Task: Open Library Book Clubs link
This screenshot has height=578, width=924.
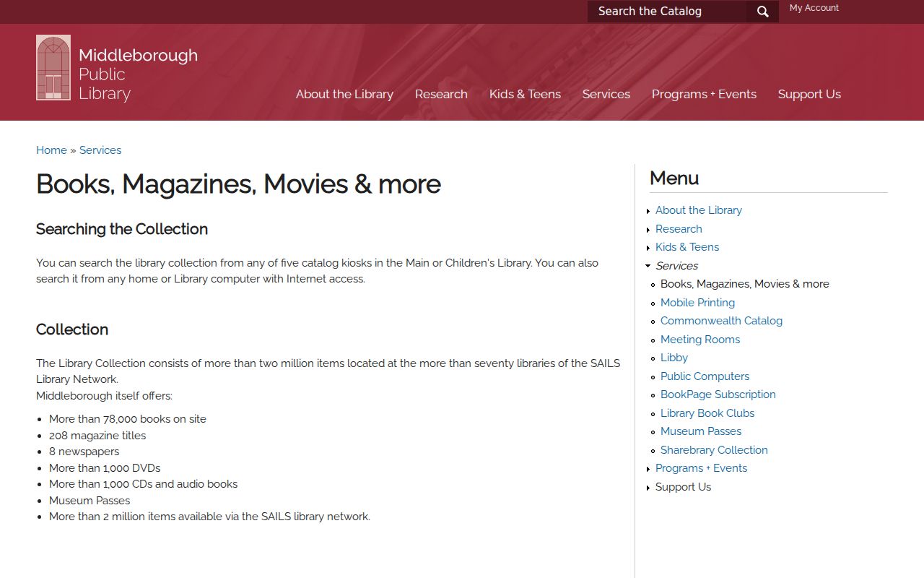Action: tap(707, 413)
